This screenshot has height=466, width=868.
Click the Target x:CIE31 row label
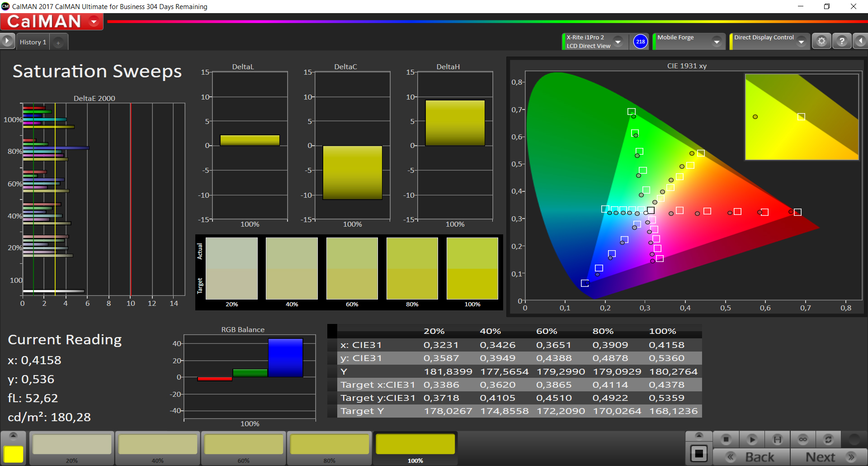tap(377, 385)
